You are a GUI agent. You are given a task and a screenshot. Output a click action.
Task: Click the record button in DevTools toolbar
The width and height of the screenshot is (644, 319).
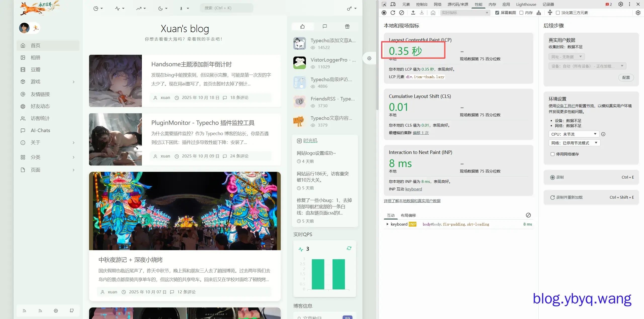point(384,13)
